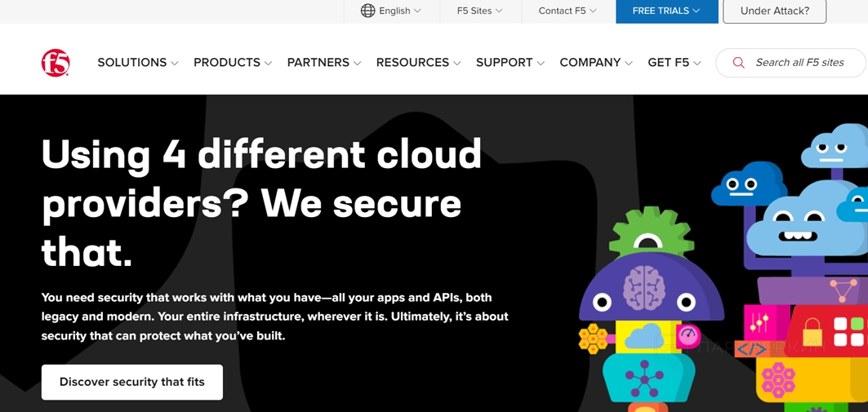
Task: Click the magnifying glass search icon
Action: coord(738,63)
